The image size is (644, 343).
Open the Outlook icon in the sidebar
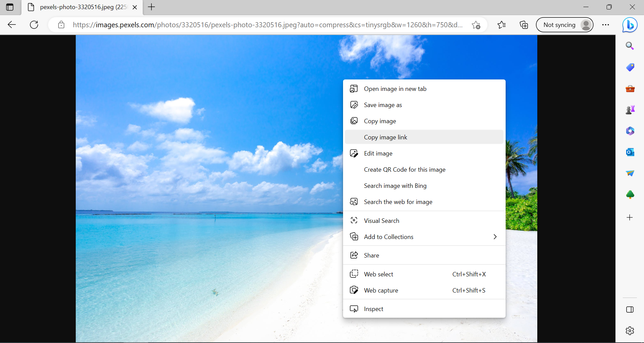[x=630, y=152]
